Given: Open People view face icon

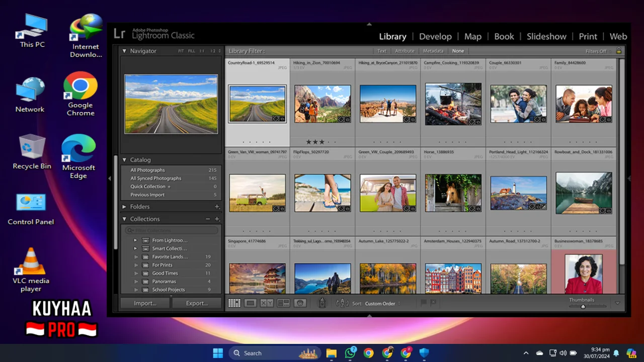Looking at the screenshot, I should (x=300, y=303).
